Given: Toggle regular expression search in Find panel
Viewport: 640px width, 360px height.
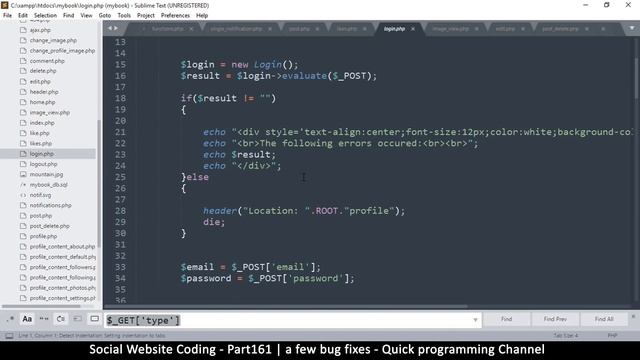Looking at the screenshot, I should pos(11,319).
